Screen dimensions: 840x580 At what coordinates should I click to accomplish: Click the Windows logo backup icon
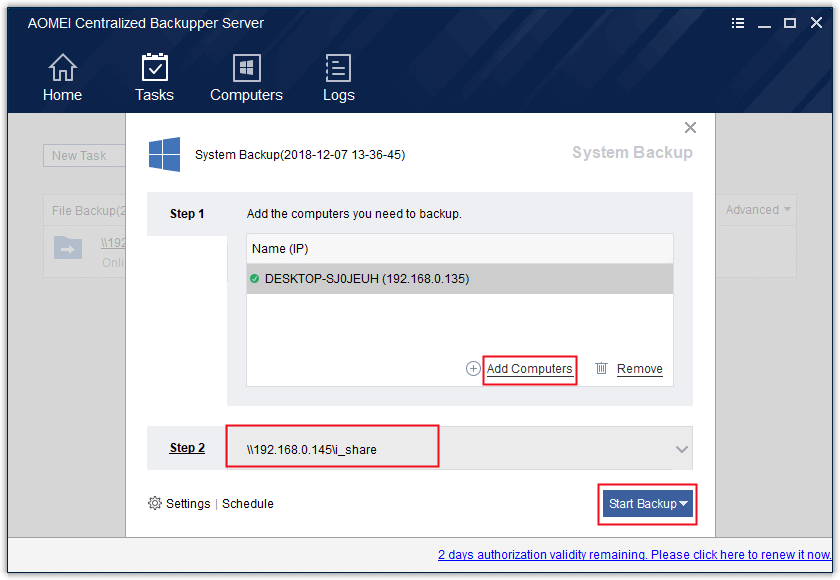coord(164,154)
